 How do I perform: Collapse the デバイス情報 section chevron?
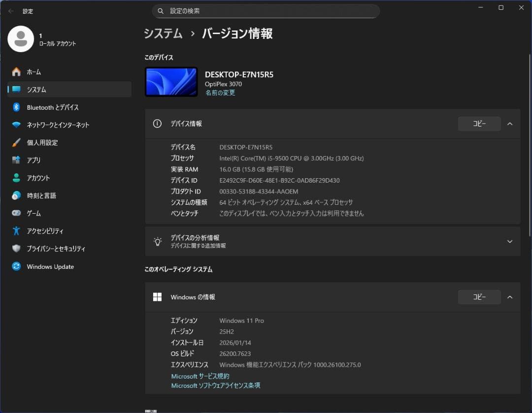point(510,124)
